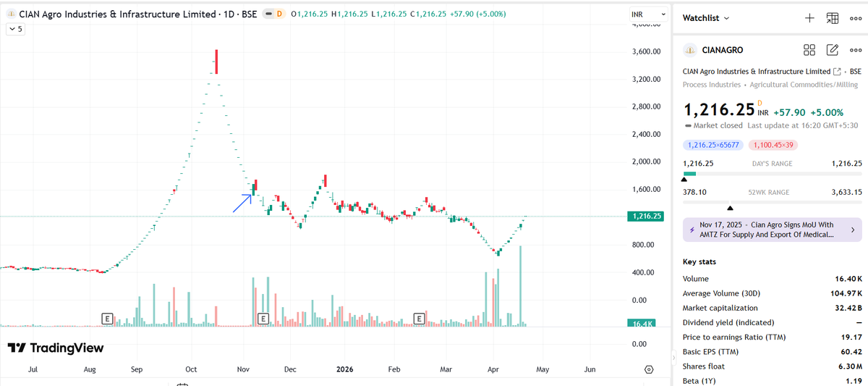Click the orange D delayed-data badge in the legend
Screen dimensions: 868x386
279,14
